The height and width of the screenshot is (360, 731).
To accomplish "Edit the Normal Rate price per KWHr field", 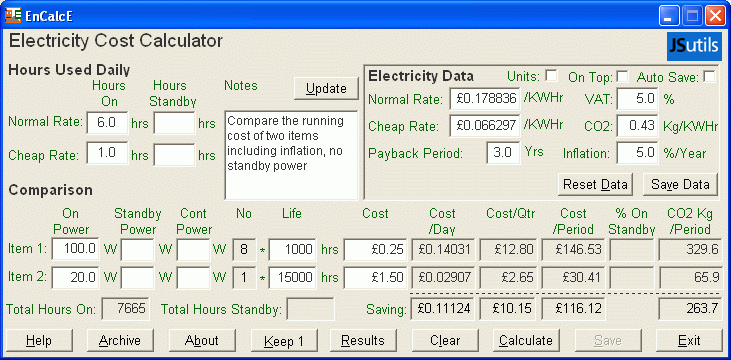I will coord(485,99).
